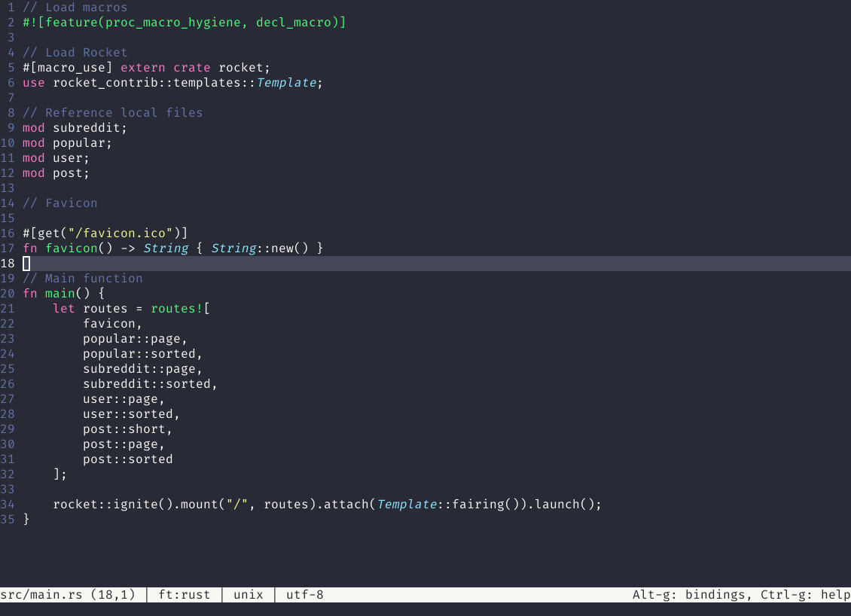Screen dimensions: 851x616
Task: Click the "post::short," route entry
Action: pyautogui.click(x=127, y=429)
